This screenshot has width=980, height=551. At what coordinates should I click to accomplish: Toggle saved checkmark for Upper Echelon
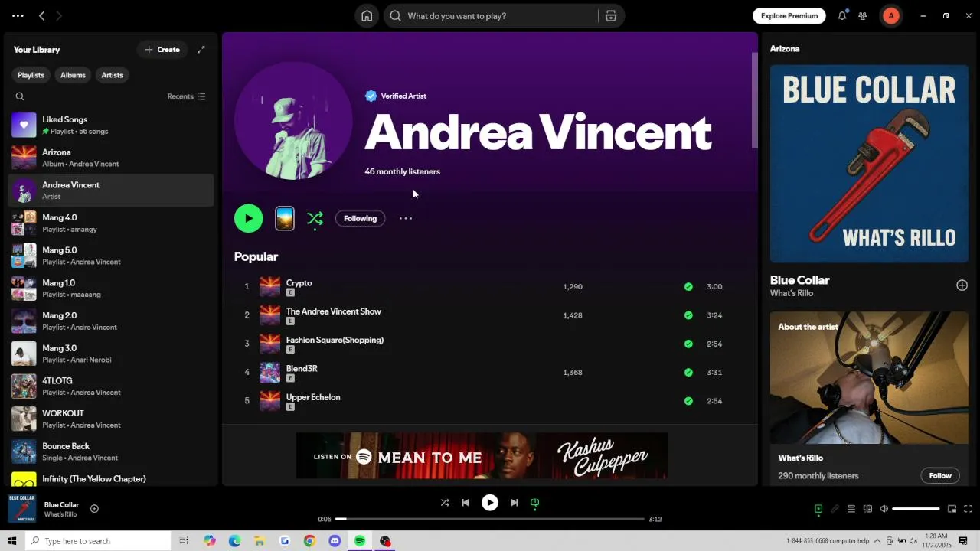pos(688,401)
